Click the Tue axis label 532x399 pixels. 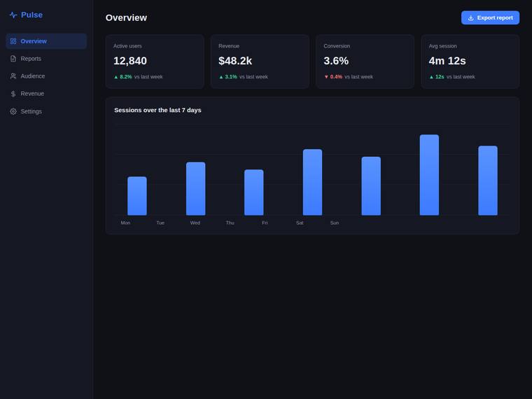tap(160, 223)
